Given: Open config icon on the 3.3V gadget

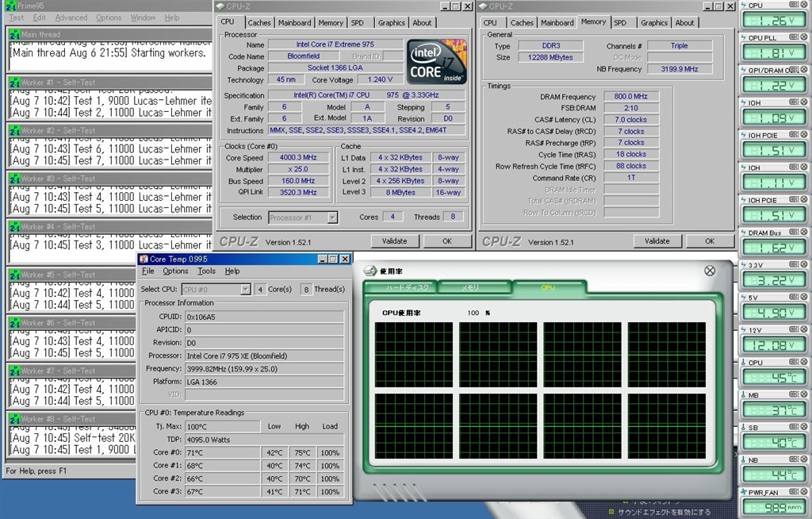Looking at the screenshot, I should tap(793, 264).
